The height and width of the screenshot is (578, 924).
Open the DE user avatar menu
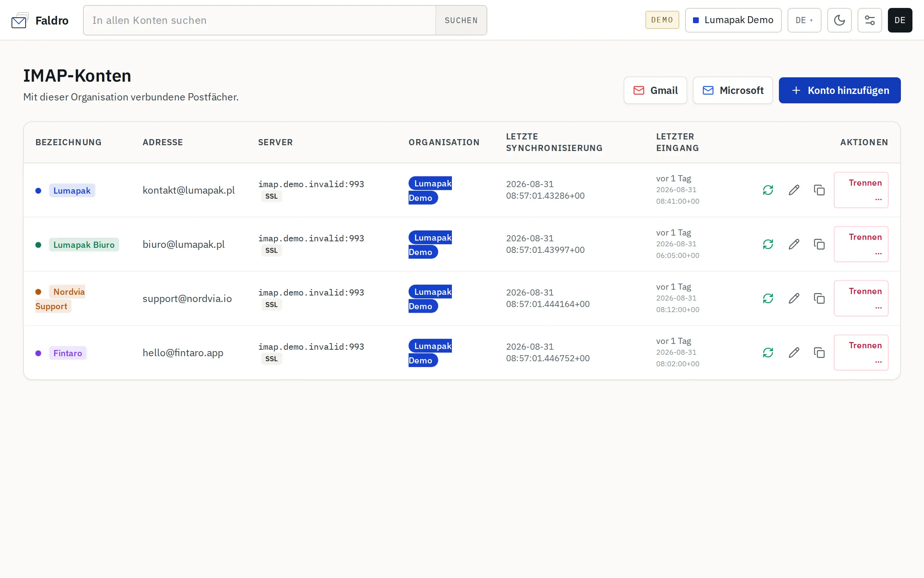pos(899,20)
